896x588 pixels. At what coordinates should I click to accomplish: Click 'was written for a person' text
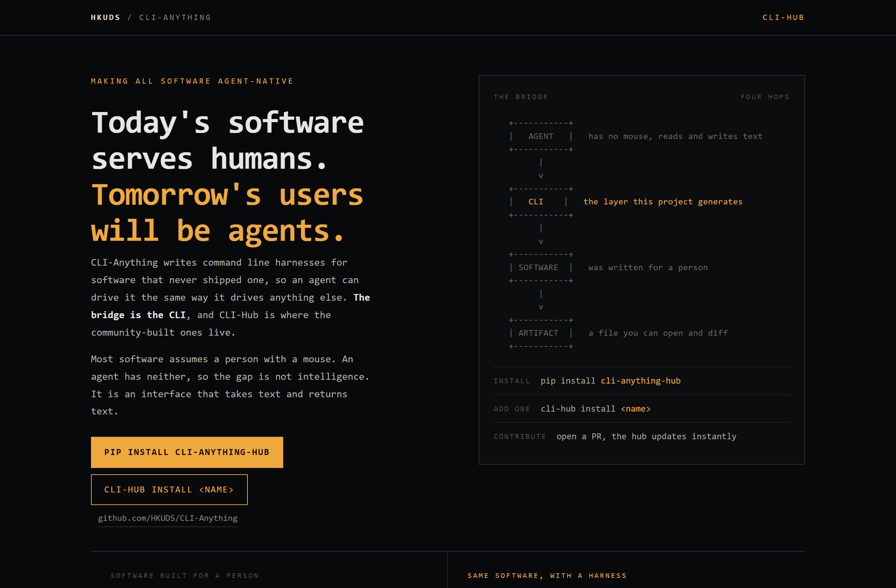[648, 267]
